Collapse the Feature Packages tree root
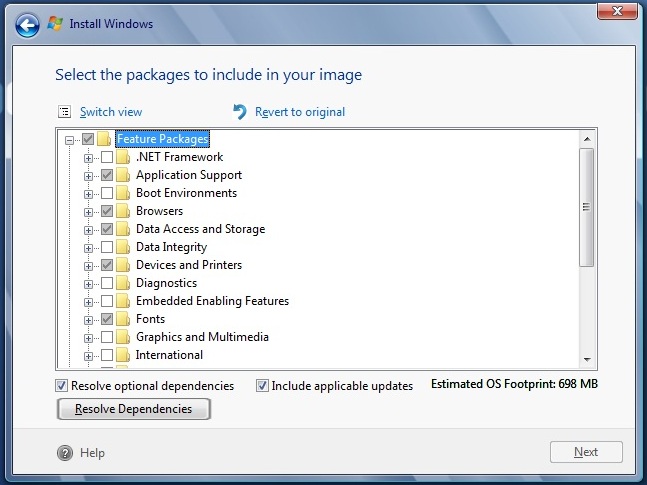 coord(69,140)
